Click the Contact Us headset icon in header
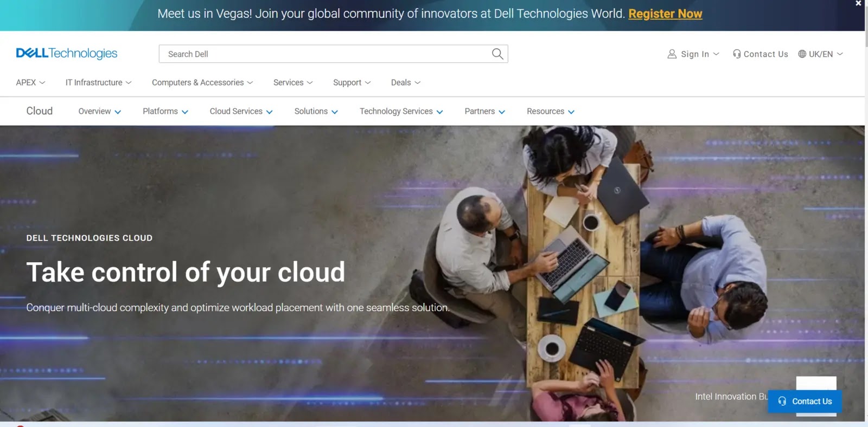The image size is (868, 427). pos(737,54)
